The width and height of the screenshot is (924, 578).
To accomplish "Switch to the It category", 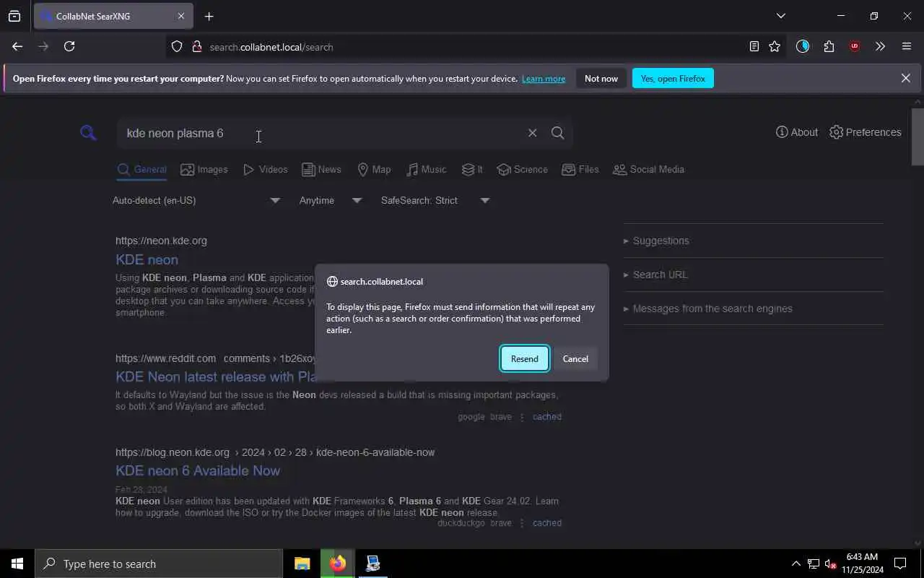I will (472, 170).
